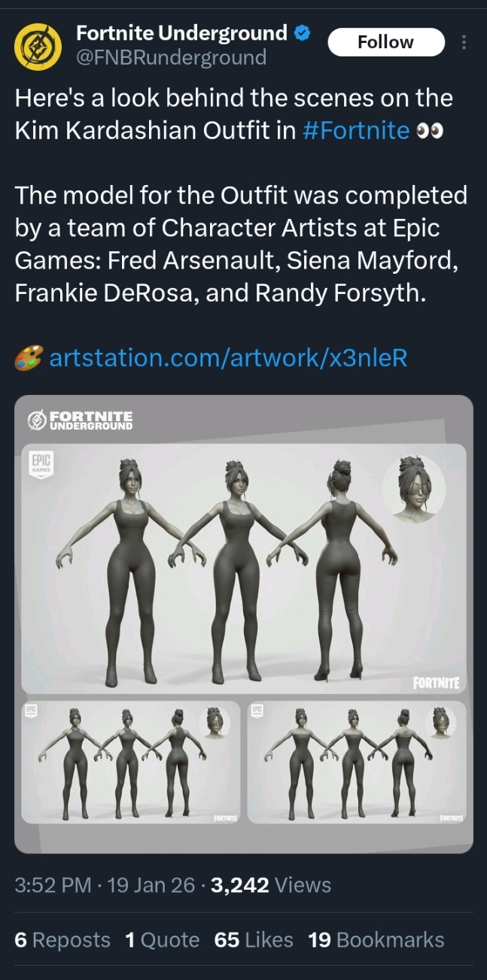Open the three-dot more options menu
The width and height of the screenshot is (487, 980).
464,42
